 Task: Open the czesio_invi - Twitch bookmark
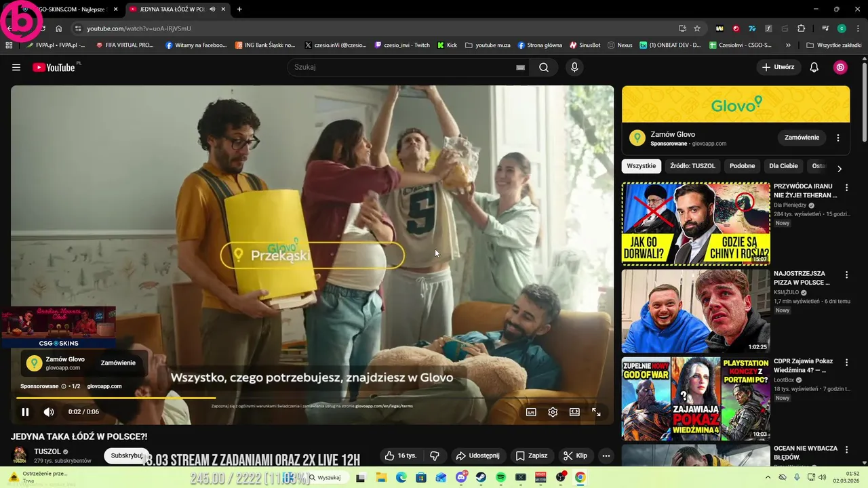click(402, 45)
